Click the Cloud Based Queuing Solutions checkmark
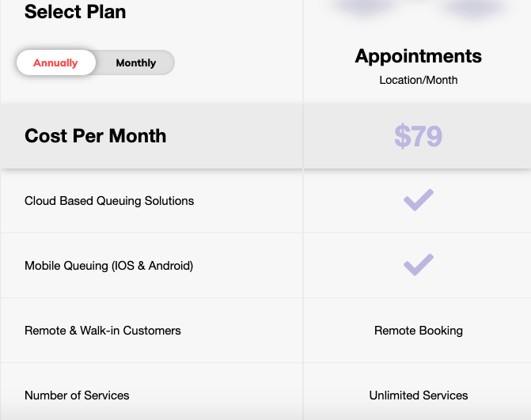The height and width of the screenshot is (420, 531). [418, 200]
